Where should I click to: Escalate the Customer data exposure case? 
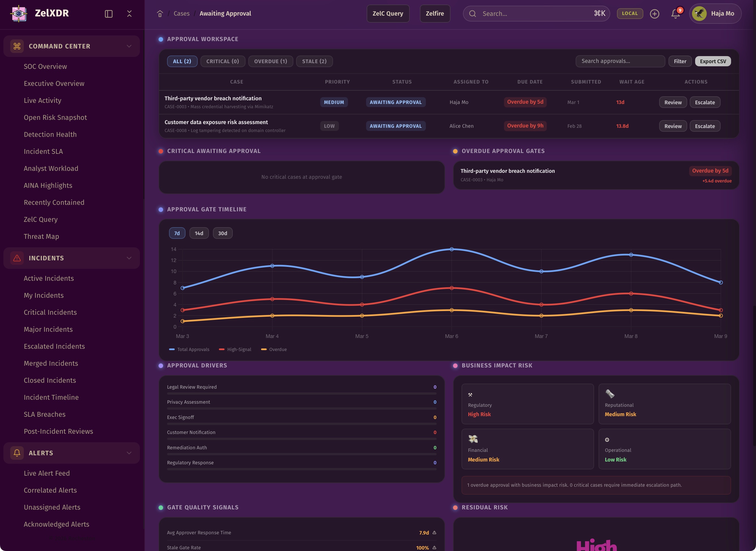click(705, 126)
